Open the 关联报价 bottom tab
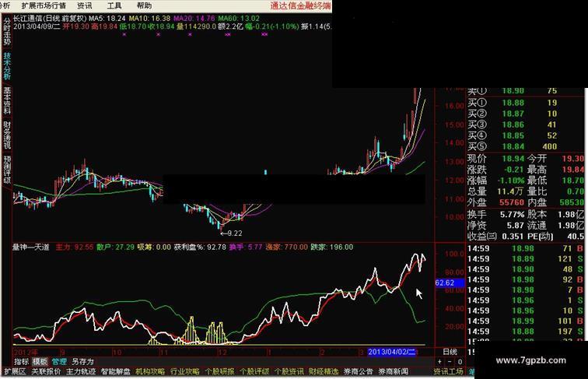 point(46,371)
